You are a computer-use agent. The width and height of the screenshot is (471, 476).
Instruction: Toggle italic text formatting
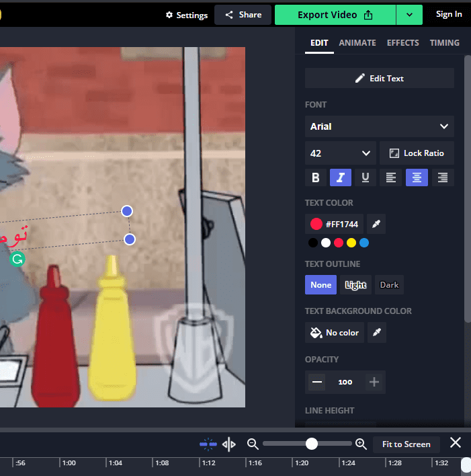coord(341,177)
